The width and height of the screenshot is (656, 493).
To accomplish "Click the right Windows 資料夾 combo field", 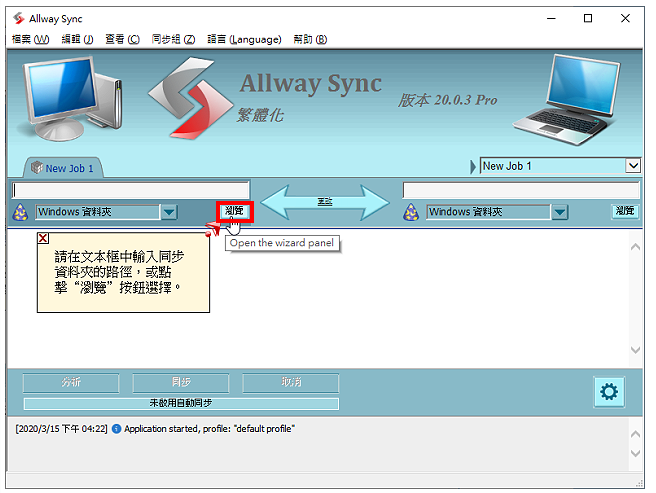I will [x=489, y=212].
